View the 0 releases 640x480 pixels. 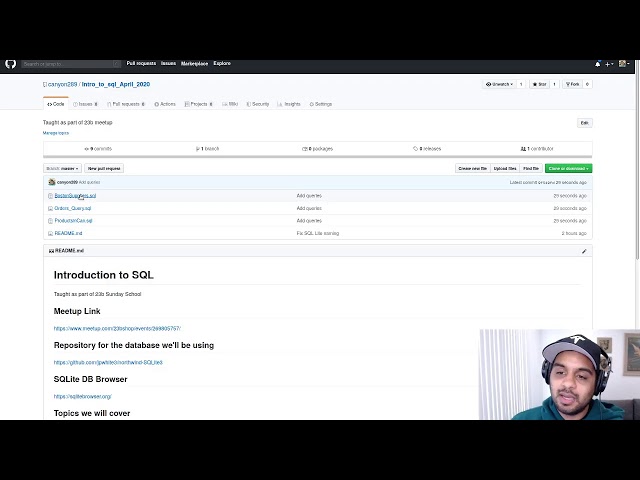[x=427, y=149]
